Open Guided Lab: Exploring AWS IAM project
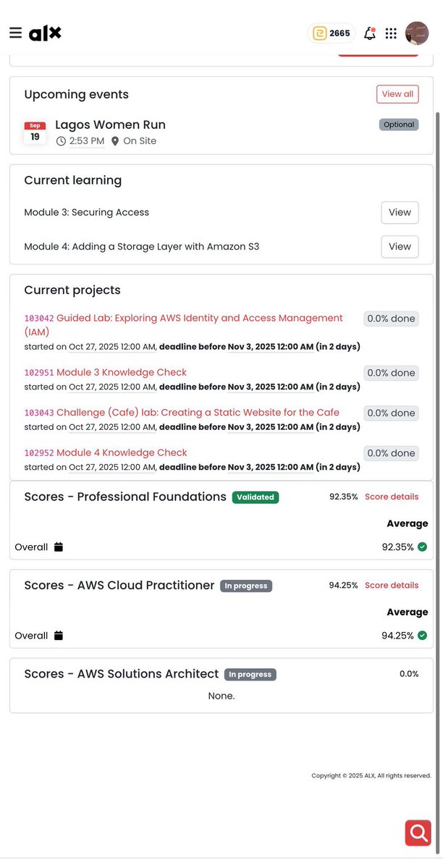The height and width of the screenshot is (868, 443). pos(183,325)
